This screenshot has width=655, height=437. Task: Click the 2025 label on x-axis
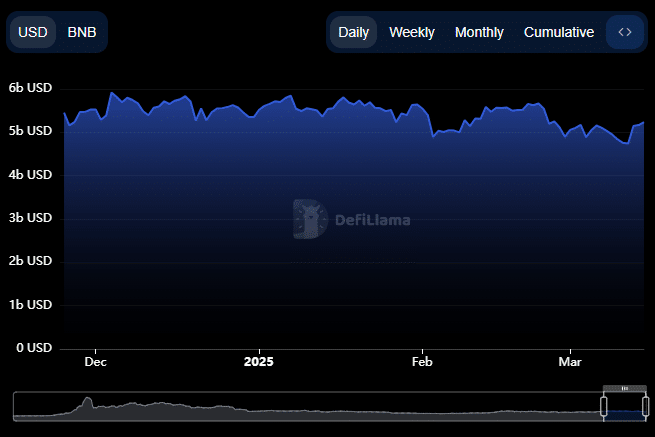pyautogui.click(x=258, y=361)
